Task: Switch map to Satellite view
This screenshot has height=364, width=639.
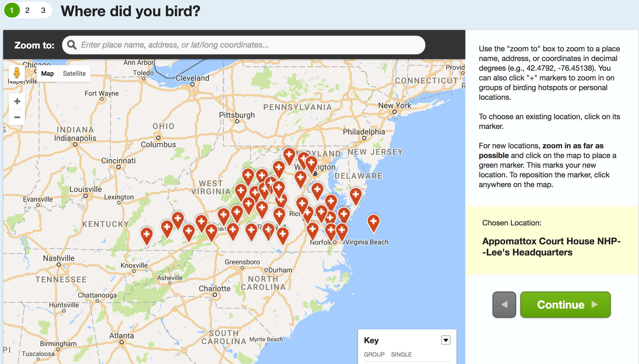Action: [x=74, y=73]
